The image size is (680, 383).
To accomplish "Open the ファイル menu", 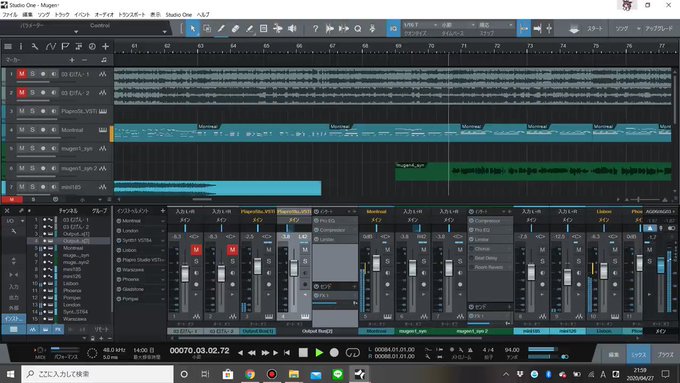I will tap(10, 15).
